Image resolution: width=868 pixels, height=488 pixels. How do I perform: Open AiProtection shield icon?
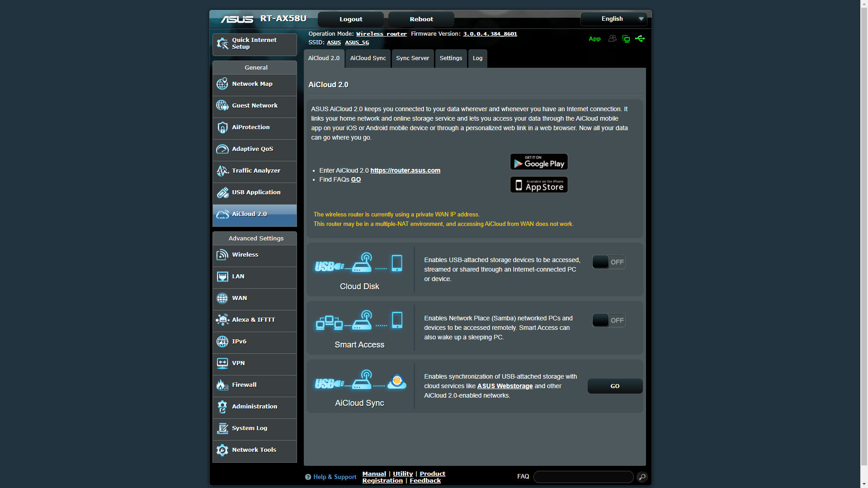tap(222, 127)
